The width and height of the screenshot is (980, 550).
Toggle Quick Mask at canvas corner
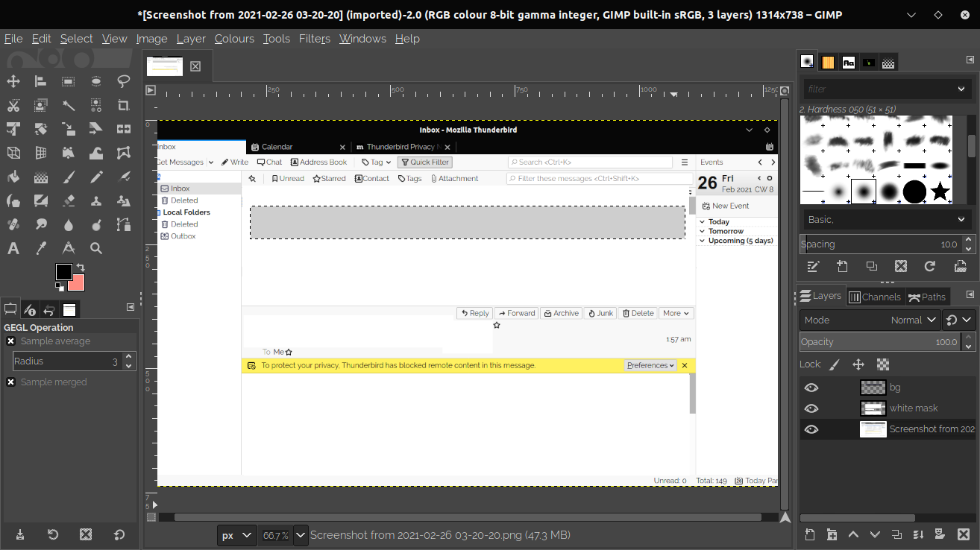point(151,516)
